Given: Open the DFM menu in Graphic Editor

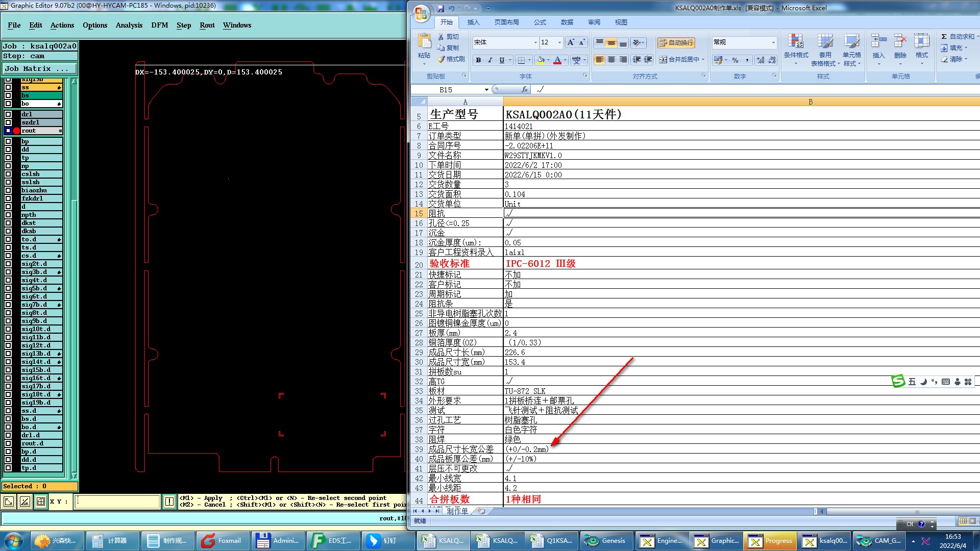Looking at the screenshot, I should [x=159, y=25].
